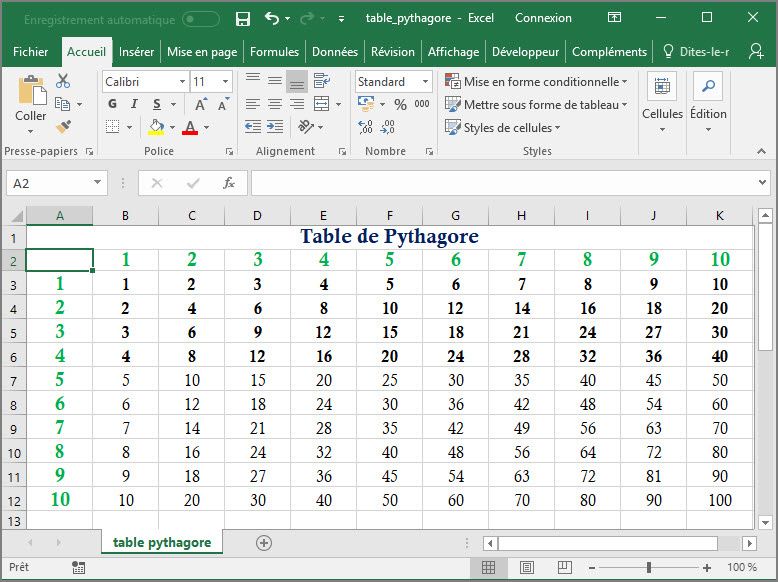This screenshot has height=582, width=778.
Task: Cut selection with scissors icon
Action: [63, 81]
